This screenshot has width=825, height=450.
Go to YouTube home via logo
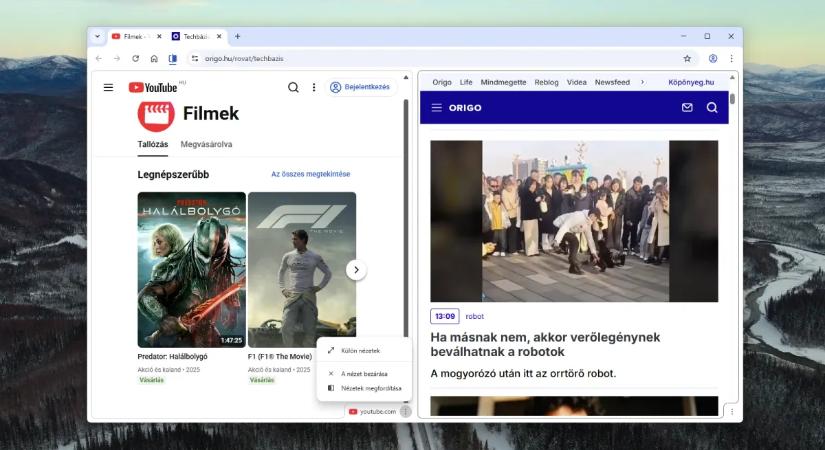click(x=153, y=87)
